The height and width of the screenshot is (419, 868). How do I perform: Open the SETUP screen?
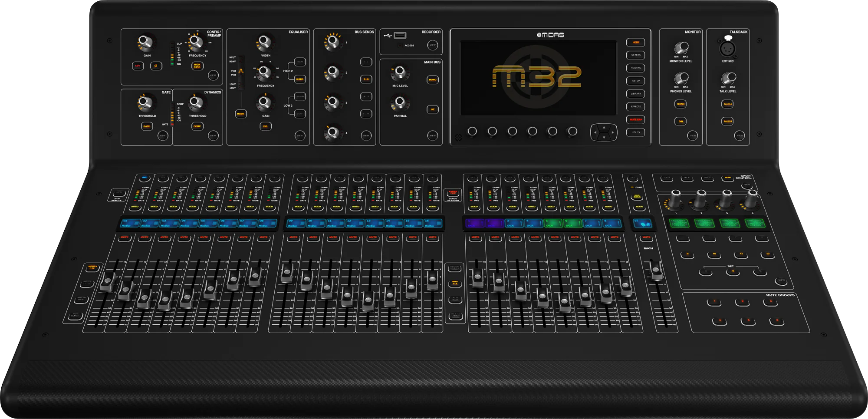635,81
